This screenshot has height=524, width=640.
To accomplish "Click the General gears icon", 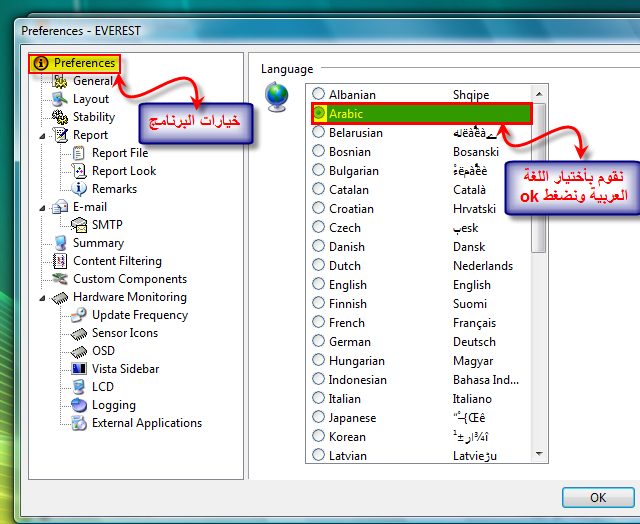I will pos(60,81).
